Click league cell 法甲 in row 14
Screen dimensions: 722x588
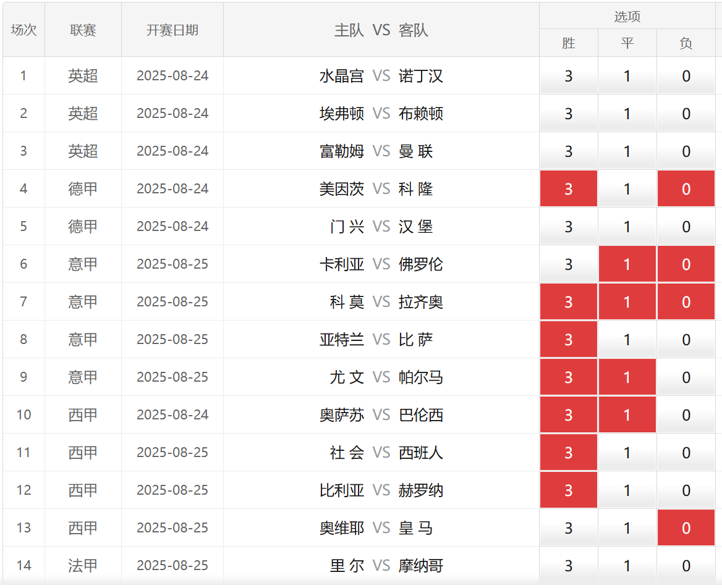83,565
